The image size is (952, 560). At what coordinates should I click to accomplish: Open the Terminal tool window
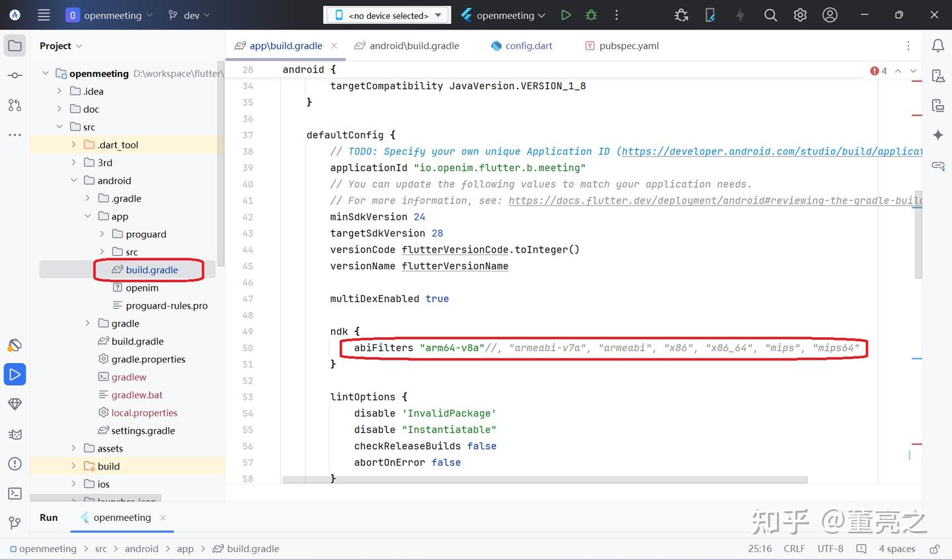coord(15,493)
